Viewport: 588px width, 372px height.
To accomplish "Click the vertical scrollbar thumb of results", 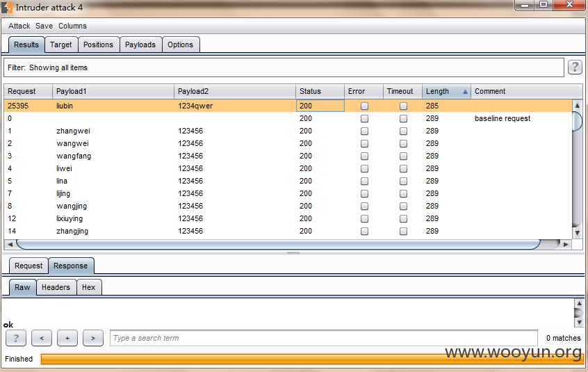I will click(x=578, y=121).
